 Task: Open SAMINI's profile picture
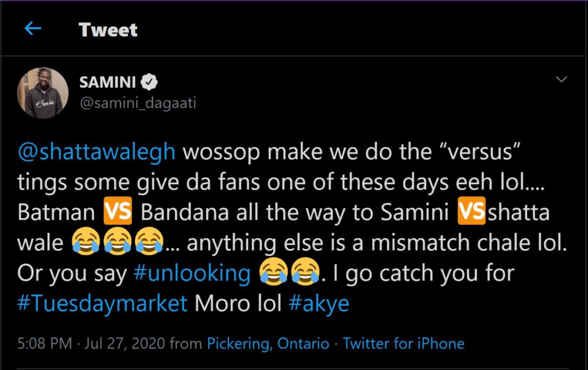[x=43, y=92]
